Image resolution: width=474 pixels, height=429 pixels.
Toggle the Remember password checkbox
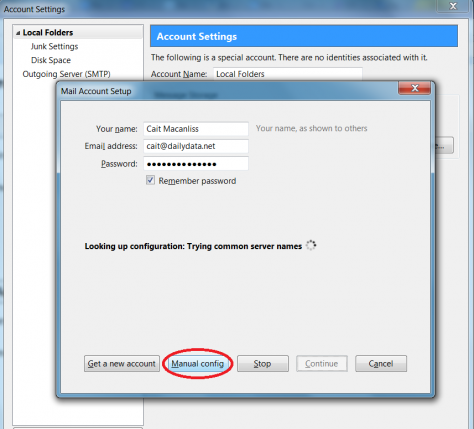tap(150, 180)
